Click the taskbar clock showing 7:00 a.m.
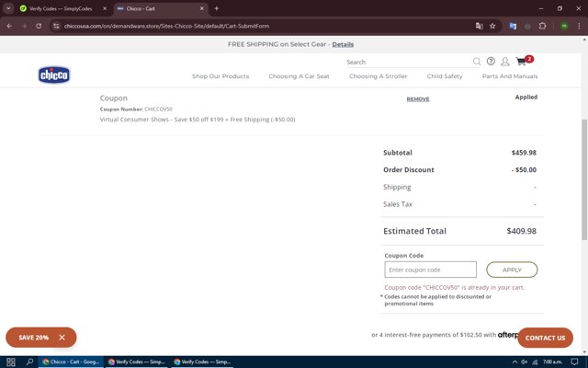 (x=553, y=362)
